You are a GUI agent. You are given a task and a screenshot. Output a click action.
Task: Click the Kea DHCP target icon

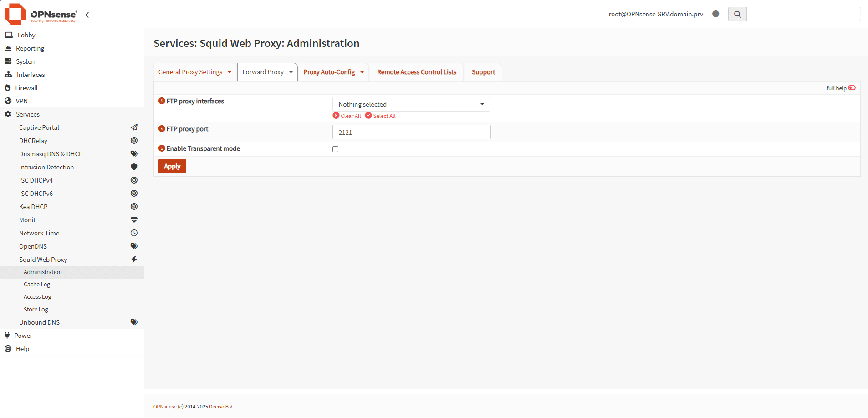[x=134, y=207]
